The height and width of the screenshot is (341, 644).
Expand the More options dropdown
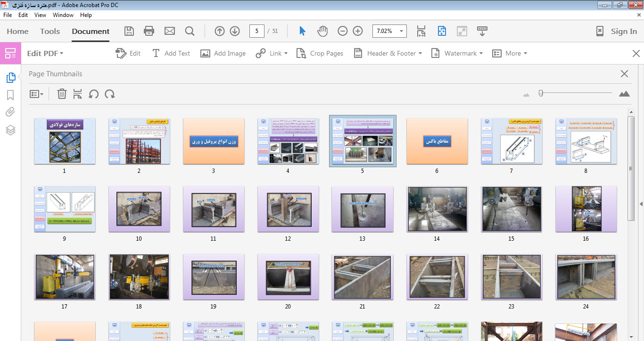tap(525, 54)
